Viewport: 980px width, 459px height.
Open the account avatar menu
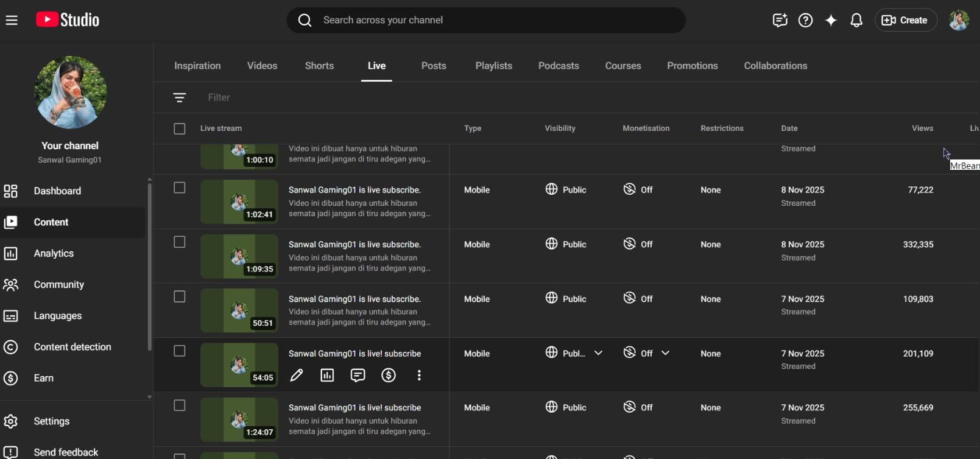click(x=959, y=20)
